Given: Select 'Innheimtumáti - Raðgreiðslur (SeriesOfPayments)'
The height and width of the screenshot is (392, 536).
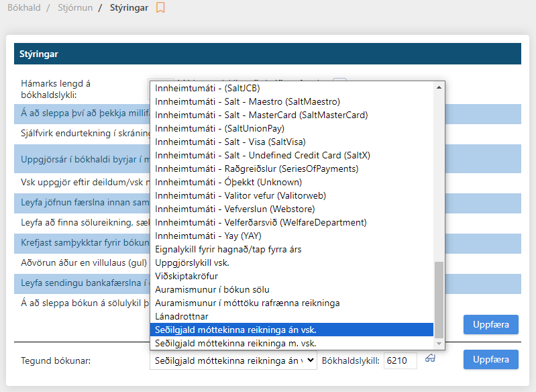Looking at the screenshot, I should click(x=255, y=168).
